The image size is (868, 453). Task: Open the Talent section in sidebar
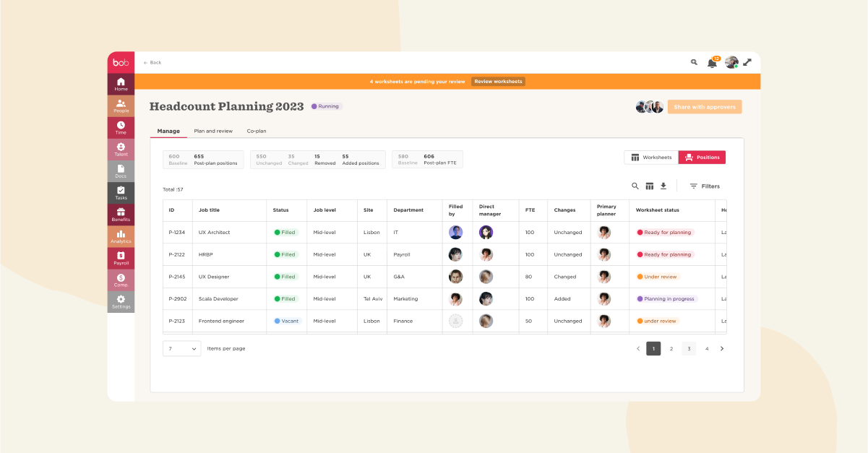point(121,150)
